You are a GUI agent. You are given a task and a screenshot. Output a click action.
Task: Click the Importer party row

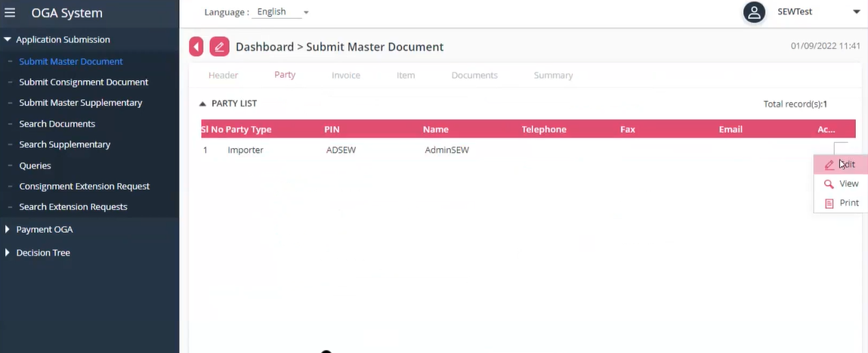246,150
